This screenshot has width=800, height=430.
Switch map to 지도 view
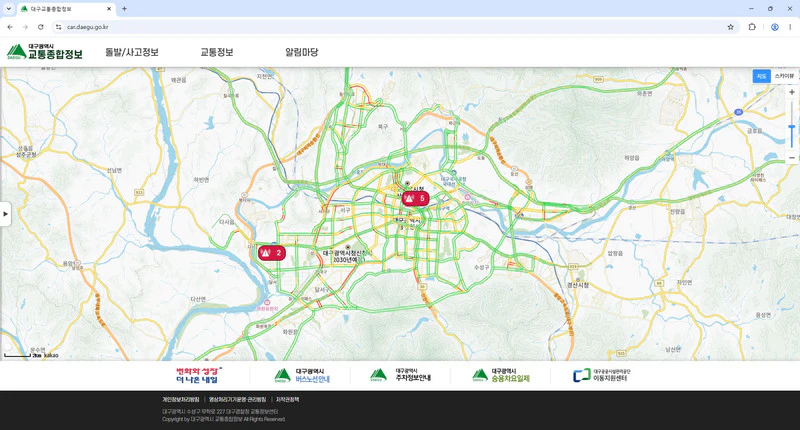(761, 76)
